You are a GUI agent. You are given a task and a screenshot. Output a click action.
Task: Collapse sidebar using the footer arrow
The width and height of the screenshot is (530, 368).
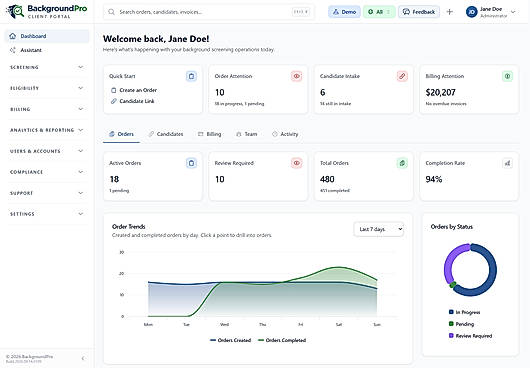83,358
